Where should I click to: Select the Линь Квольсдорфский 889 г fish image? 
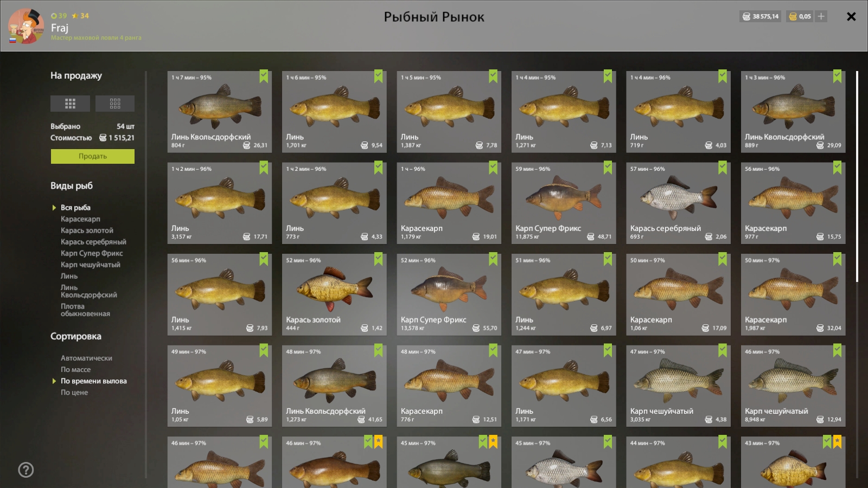[793, 106]
